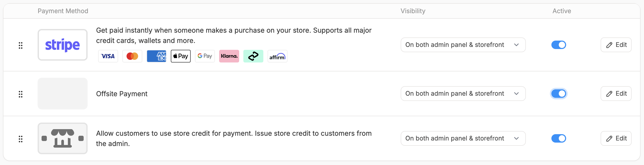
Task: Expand Offsite Payment visibility dropdown
Action: (x=463, y=94)
